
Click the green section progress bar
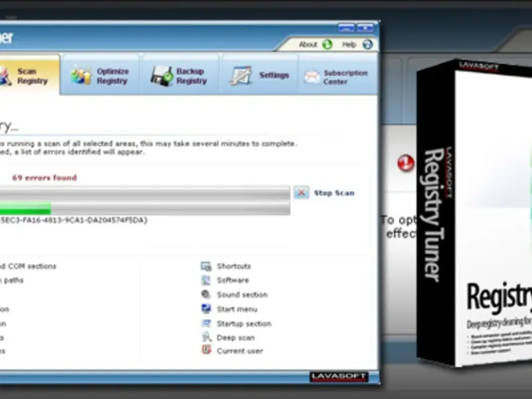(x=145, y=208)
